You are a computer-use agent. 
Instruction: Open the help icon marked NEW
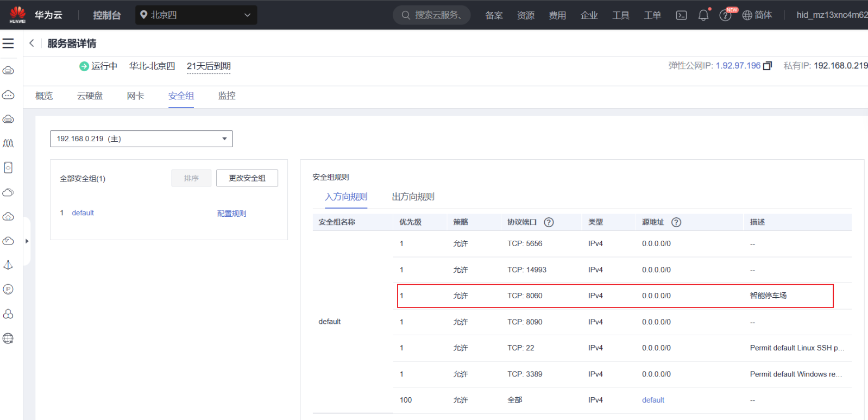tap(726, 15)
